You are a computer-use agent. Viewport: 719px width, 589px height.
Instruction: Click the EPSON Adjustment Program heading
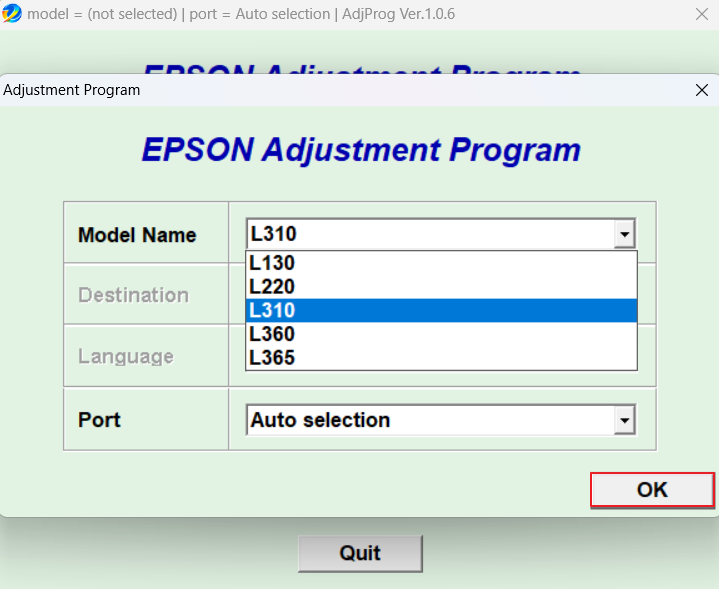tap(361, 150)
